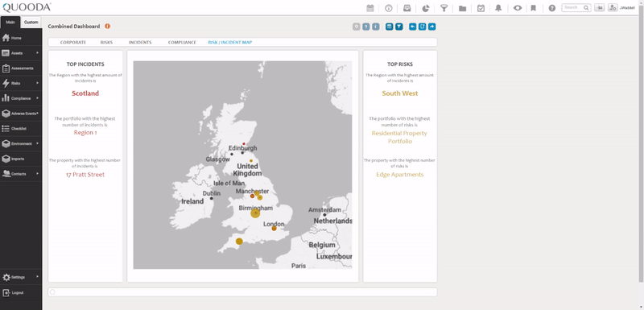This screenshot has width=644, height=310.
Task: Click the dark blue grid table dashboard button
Action: 390,27
